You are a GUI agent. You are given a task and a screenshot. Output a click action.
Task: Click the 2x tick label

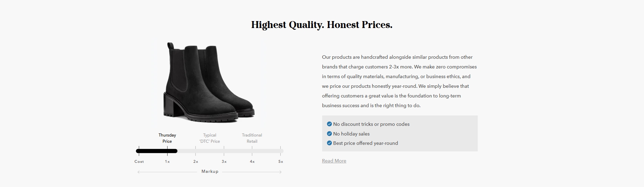196,161
